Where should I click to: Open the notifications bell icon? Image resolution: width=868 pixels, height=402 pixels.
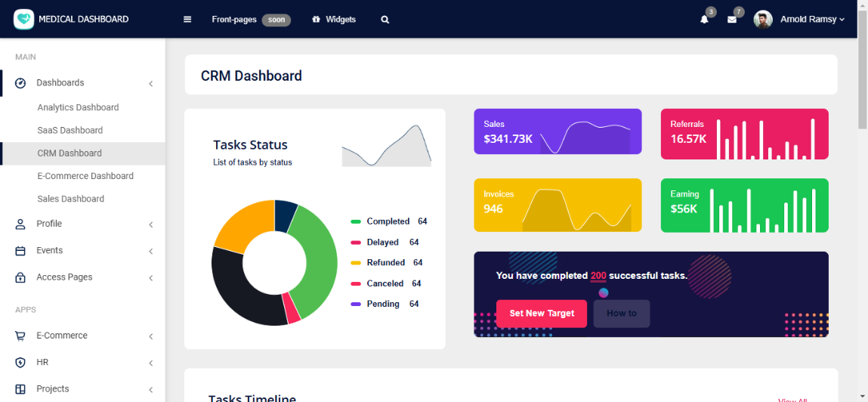pyautogui.click(x=704, y=20)
